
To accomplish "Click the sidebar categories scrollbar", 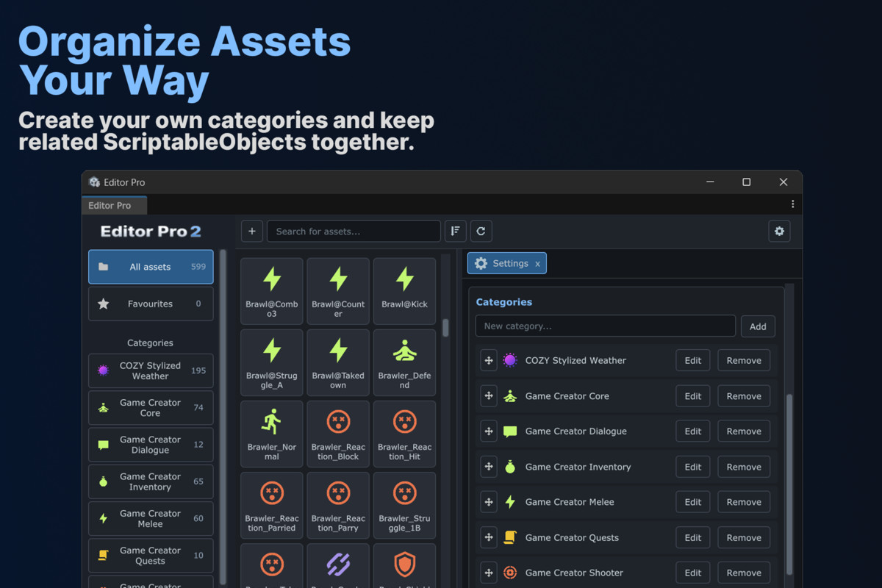I will click(223, 417).
